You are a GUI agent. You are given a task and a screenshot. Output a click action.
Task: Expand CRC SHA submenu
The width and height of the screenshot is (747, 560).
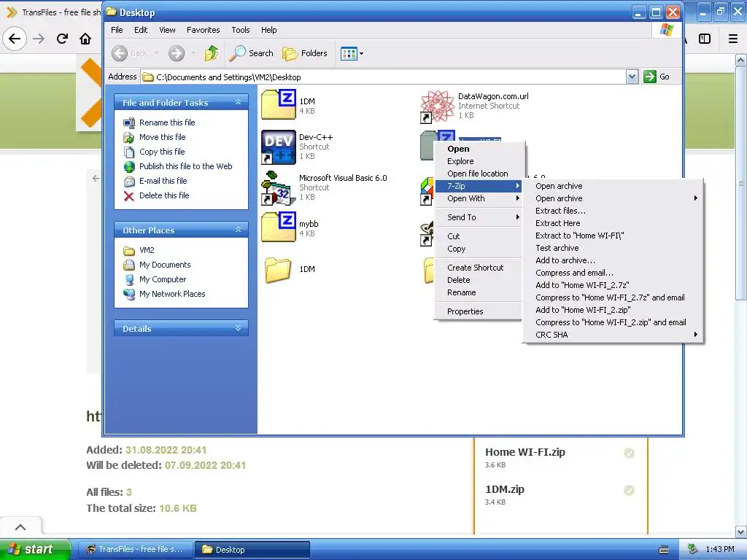(613, 335)
